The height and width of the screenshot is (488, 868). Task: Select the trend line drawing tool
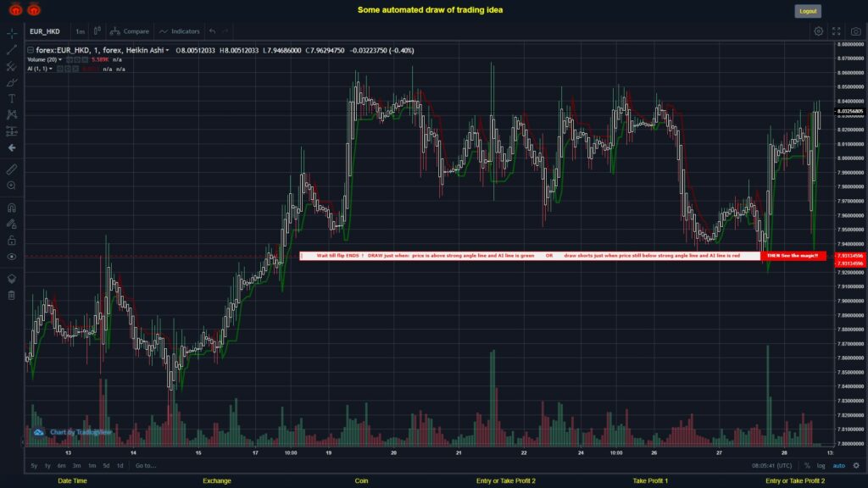coord(12,50)
